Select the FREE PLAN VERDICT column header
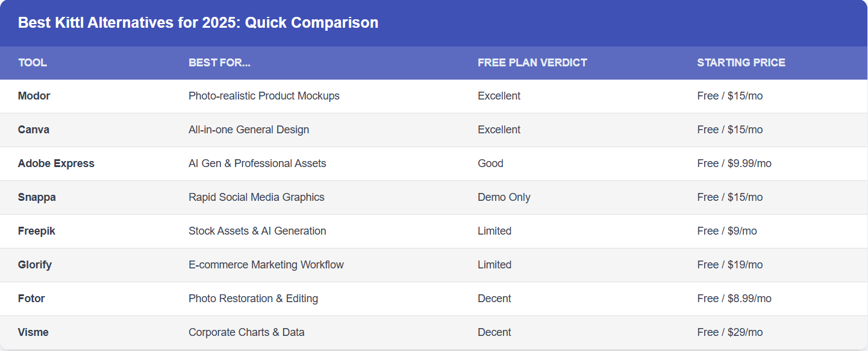 532,63
